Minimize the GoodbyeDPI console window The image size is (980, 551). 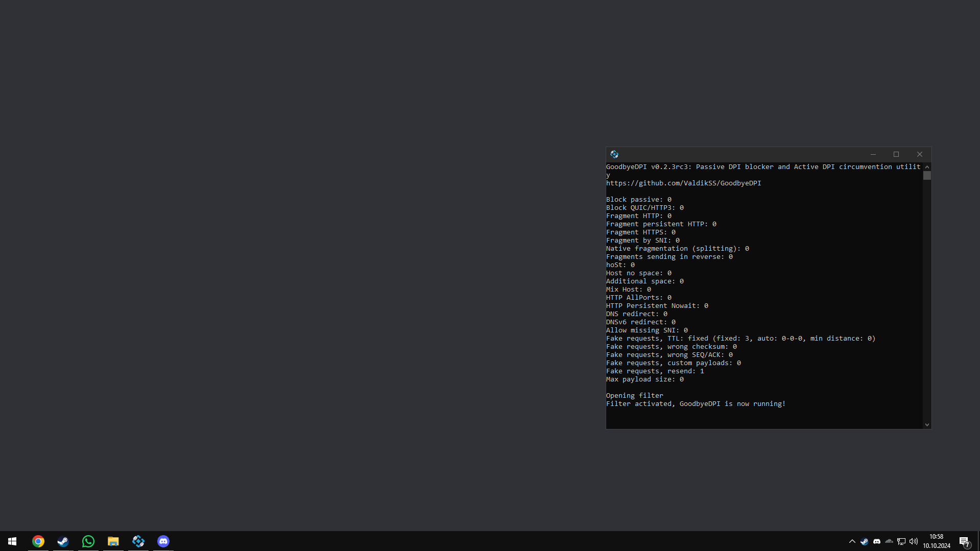point(873,154)
